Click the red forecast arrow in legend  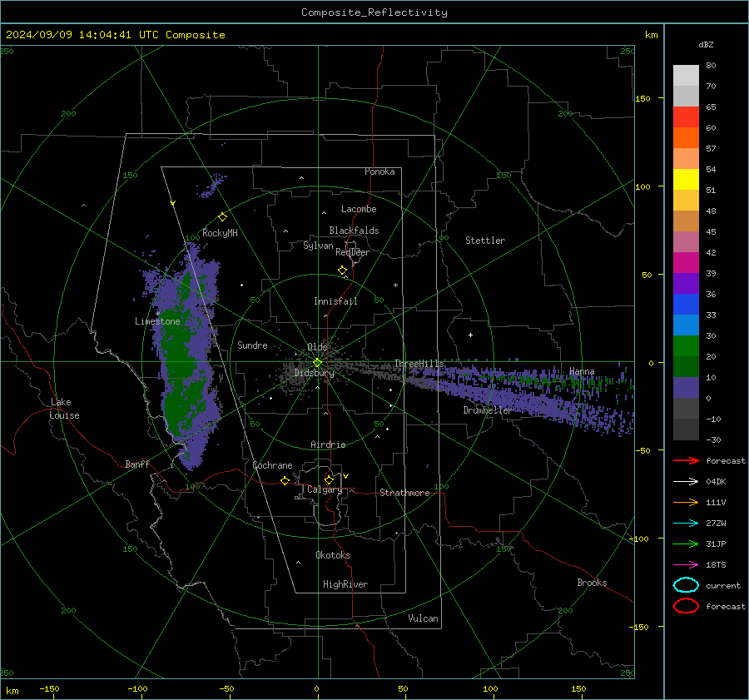tap(686, 460)
